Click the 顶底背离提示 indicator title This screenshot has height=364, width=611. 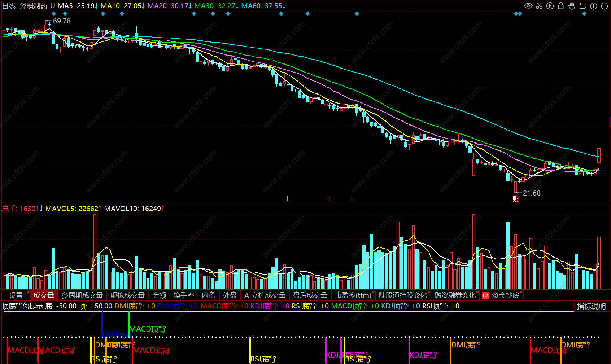click(22, 306)
